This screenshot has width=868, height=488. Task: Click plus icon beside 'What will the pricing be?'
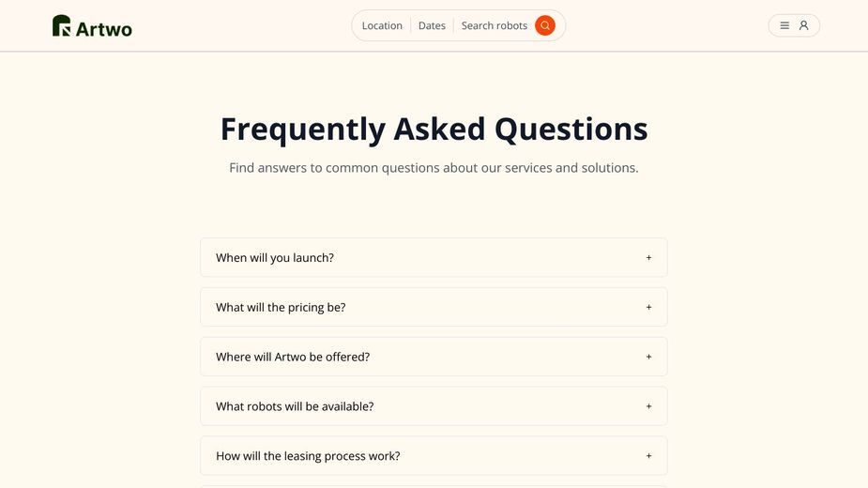(x=648, y=307)
